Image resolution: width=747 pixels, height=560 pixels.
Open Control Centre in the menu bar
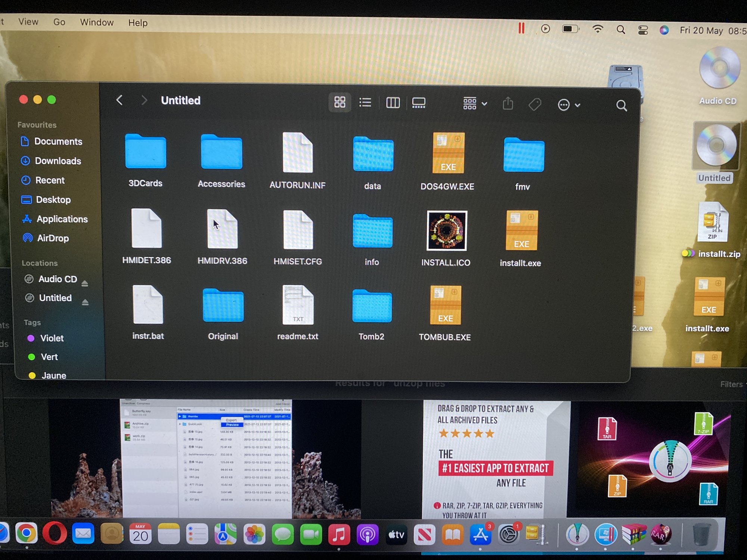pyautogui.click(x=643, y=30)
